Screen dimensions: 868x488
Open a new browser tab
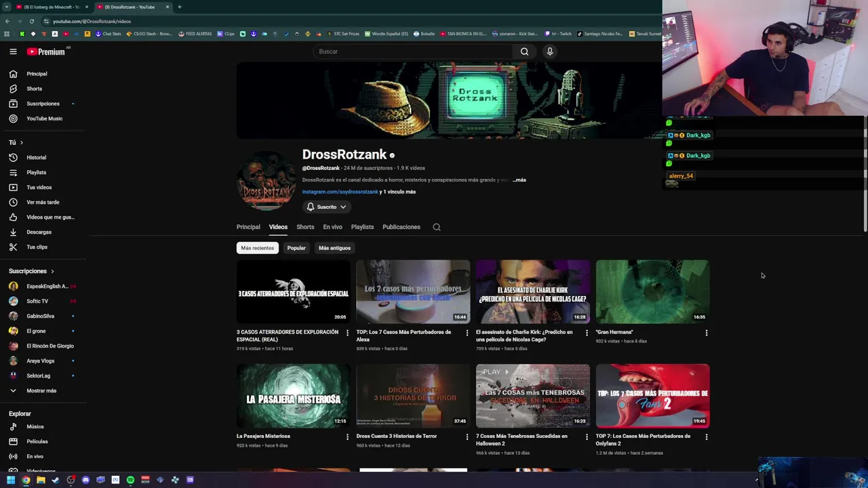tap(180, 7)
